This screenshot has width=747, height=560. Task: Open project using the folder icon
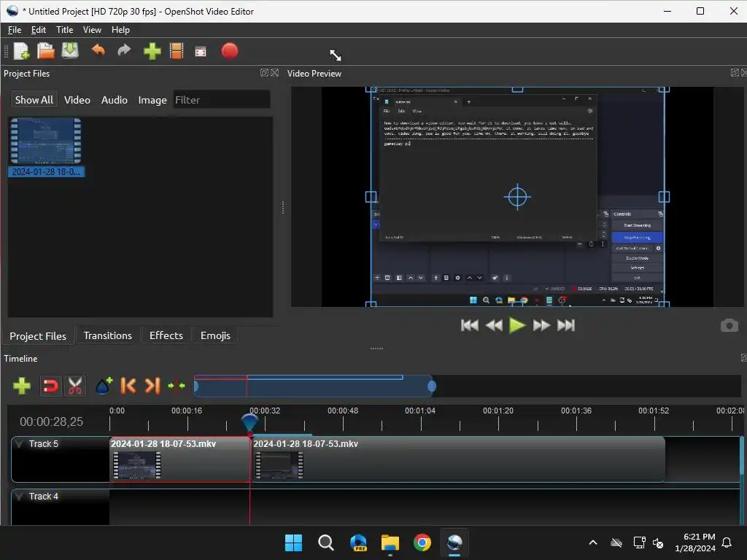46,51
